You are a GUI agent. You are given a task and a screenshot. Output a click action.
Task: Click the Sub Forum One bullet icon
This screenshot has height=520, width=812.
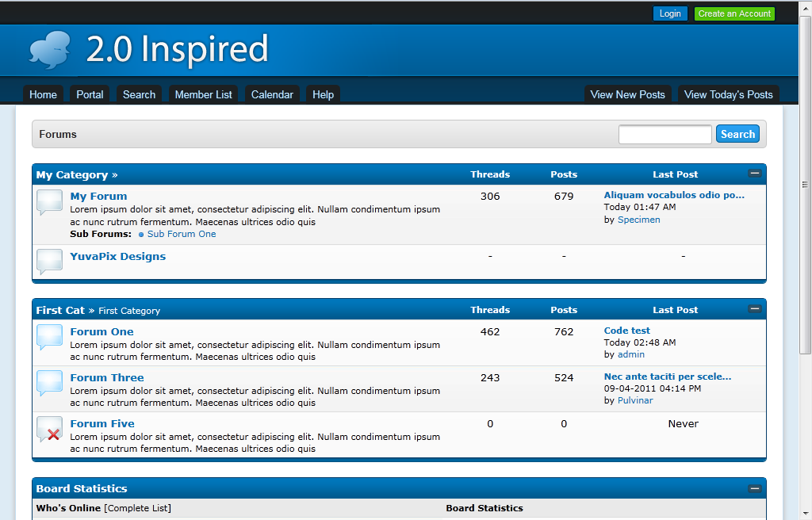pyautogui.click(x=141, y=235)
